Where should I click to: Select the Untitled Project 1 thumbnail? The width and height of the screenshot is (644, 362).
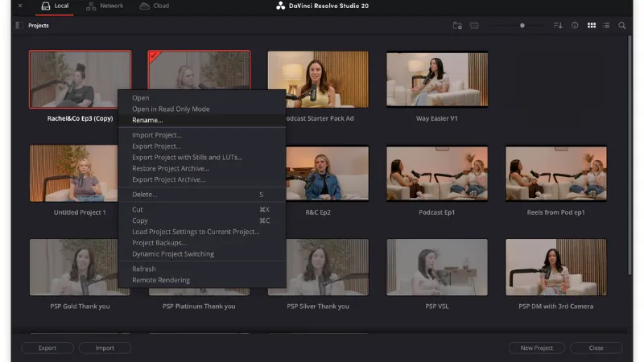pos(73,173)
